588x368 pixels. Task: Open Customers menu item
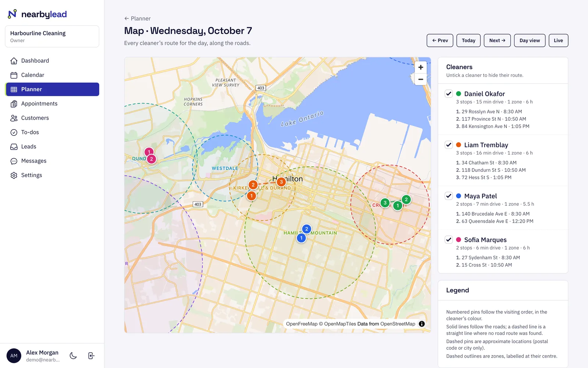52,118
